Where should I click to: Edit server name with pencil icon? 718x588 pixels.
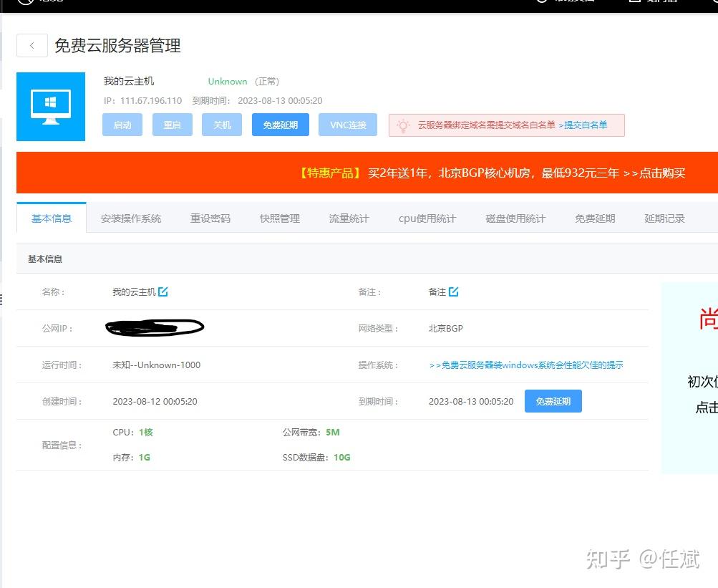[x=163, y=291]
